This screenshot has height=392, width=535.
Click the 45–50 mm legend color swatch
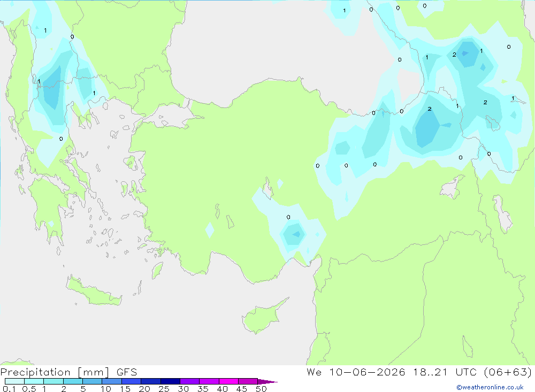[x=248, y=381]
